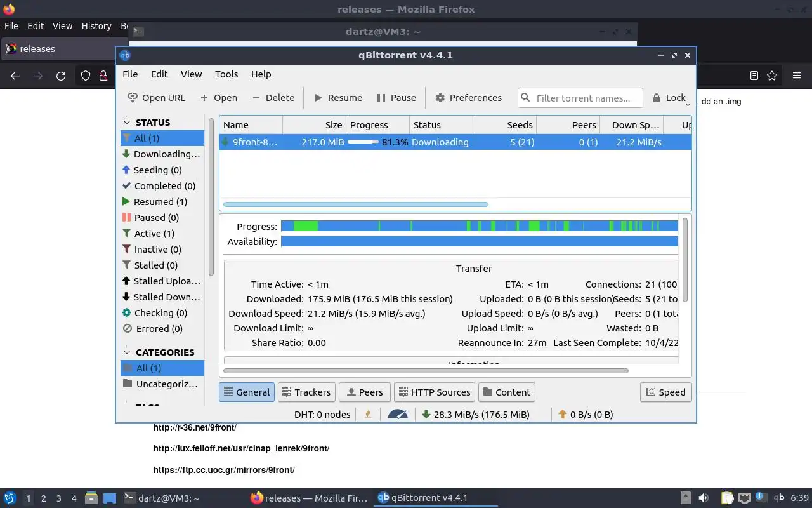Viewport: 812px width, 508px height.
Task: Open the ftp.cc.uoc.gr mirror link in Firefox
Action: pos(224,470)
